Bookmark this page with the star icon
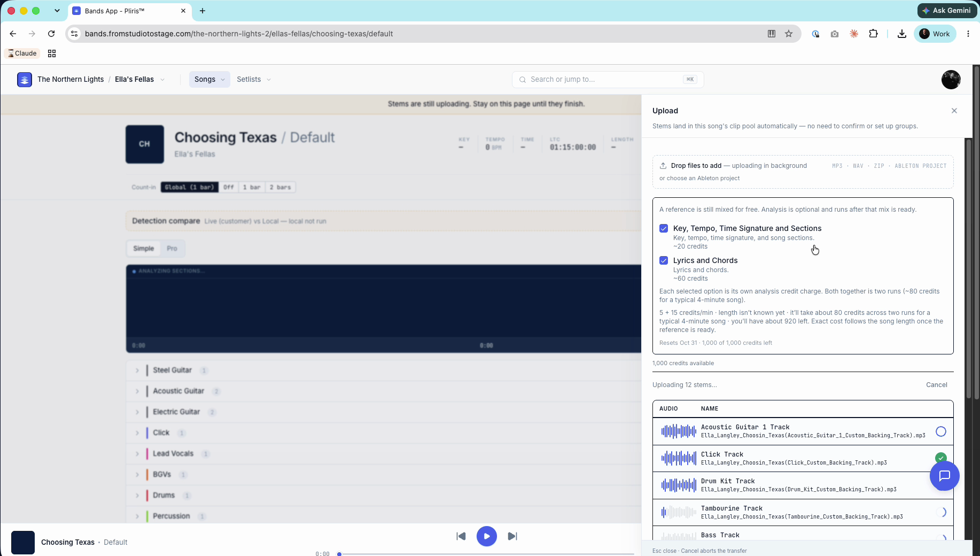This screenshot has width=980, height=556. click(789, 34)
